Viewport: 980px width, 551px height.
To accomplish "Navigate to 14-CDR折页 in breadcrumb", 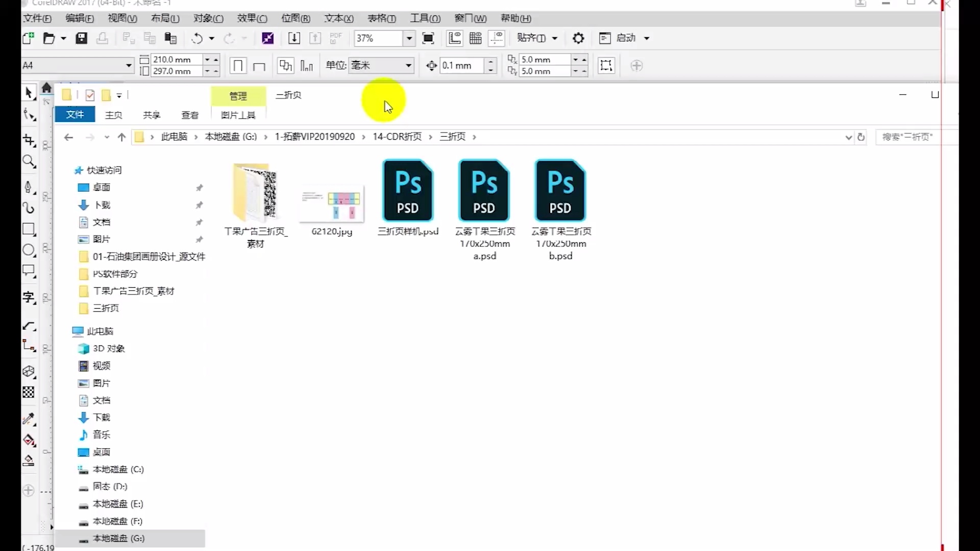I will 397,137.
